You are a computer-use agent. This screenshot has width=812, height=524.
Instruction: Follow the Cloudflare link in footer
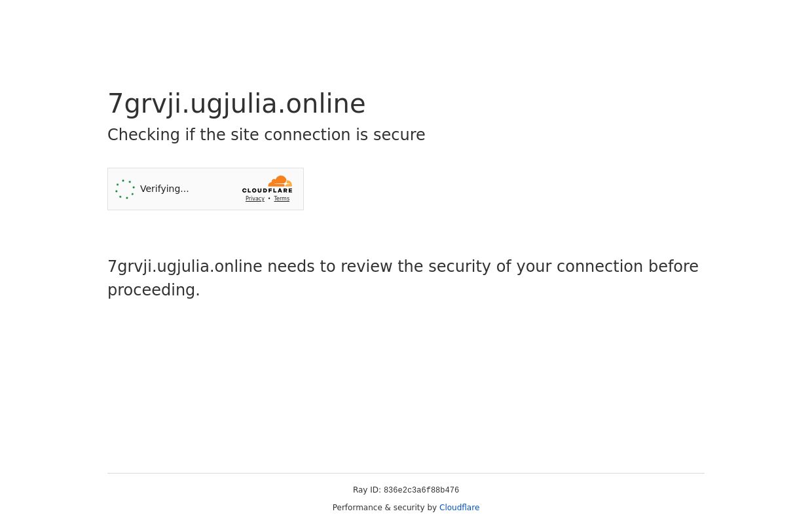[459, 508]
